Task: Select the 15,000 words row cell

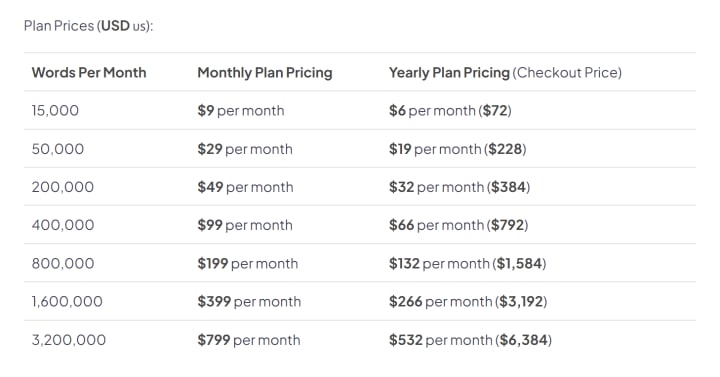Action: (55, 111)
